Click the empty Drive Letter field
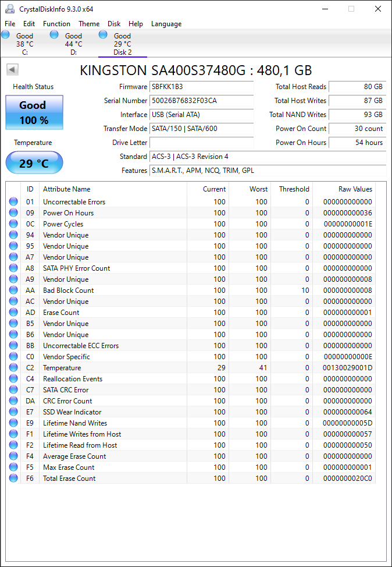Image resolution: width=392 pixels, height=567 pixels. pos(202,143)
